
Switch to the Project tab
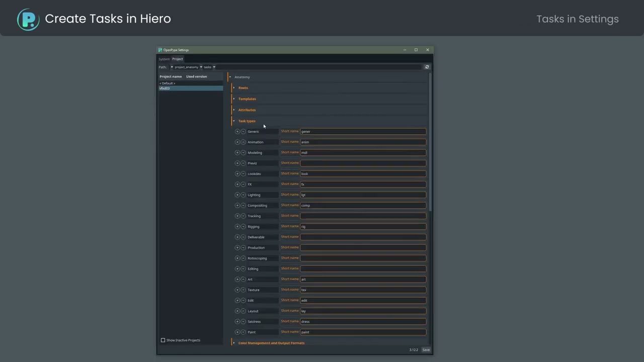(x=178, y=59)
